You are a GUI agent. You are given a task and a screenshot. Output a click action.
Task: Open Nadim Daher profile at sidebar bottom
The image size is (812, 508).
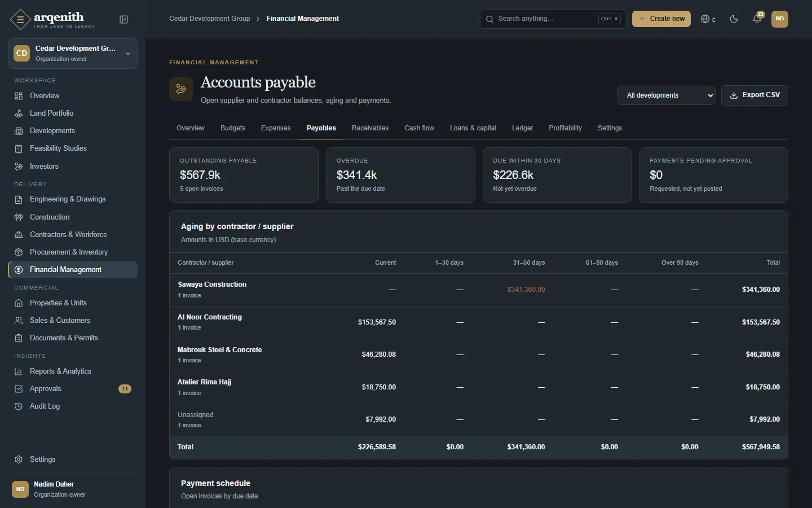click(73, 489)
